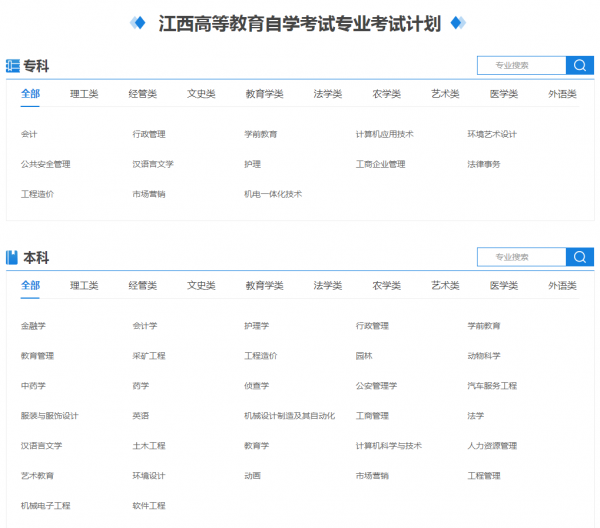Select 农学类 tab under 专科
600x528 pixels.
[x=386, y=94]
